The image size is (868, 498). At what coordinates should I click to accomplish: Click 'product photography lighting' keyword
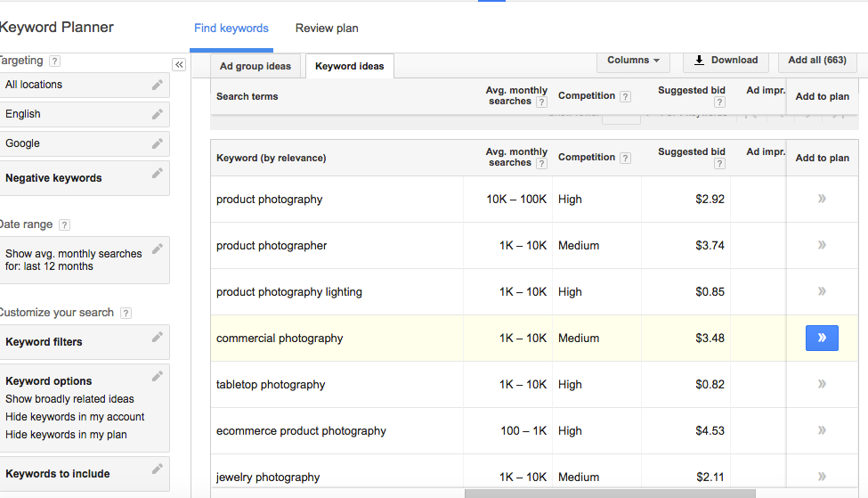coord(289,292)
